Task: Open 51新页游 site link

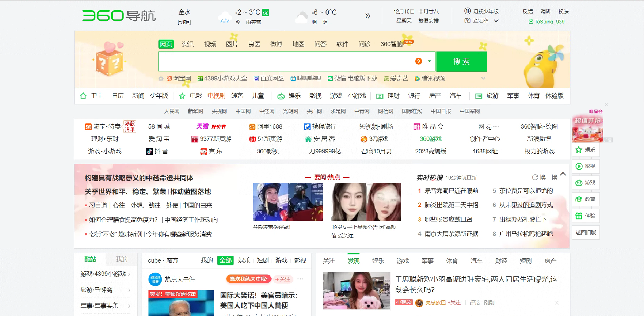Action: 266,139
